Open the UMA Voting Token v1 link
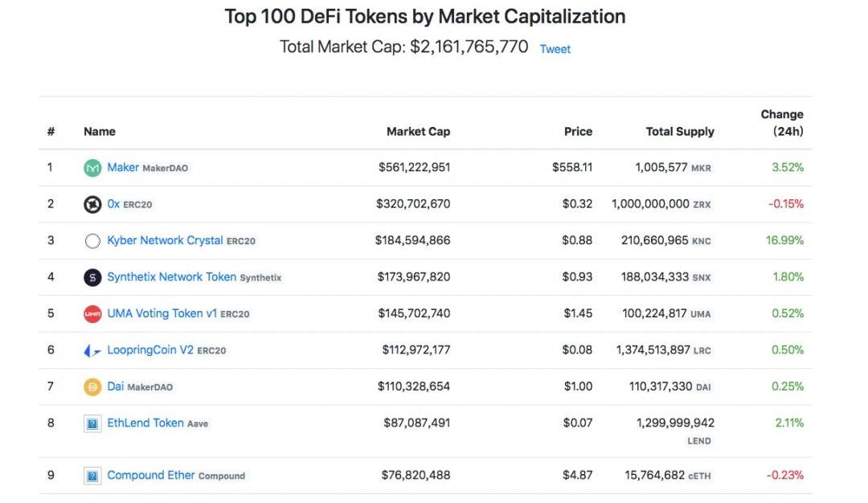Image resolution: width=868 pixels, height=503 pixels. (162, 313)
